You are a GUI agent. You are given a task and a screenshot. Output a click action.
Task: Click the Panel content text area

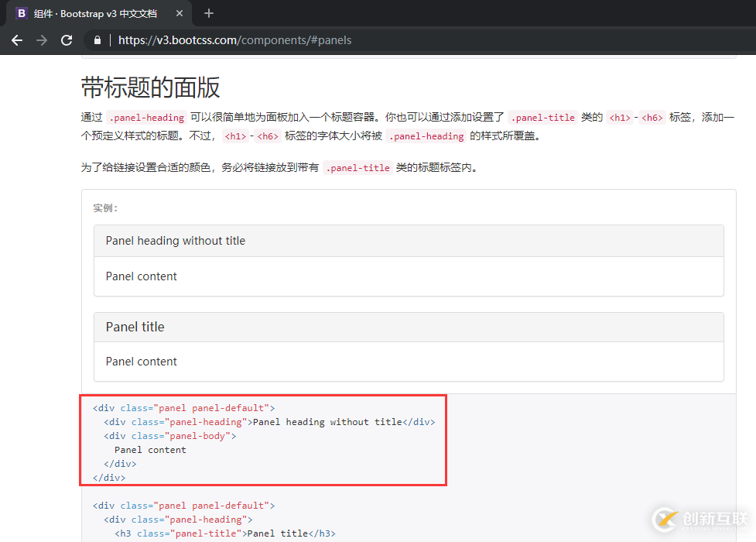click(x=142, y=276)
